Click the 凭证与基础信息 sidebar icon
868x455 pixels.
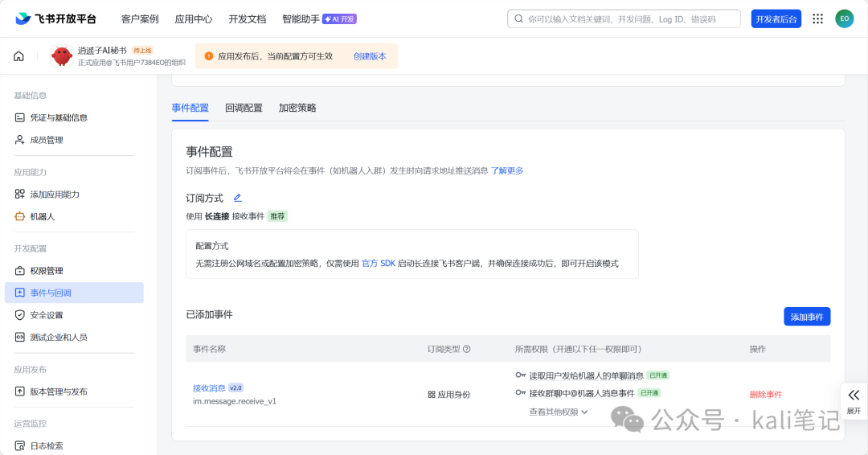point(20,117)
